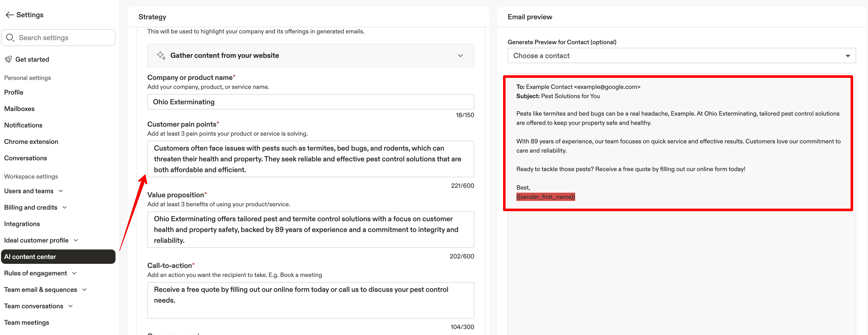
Task: Expand the Users and teams menu
Action: pos(61,191)
